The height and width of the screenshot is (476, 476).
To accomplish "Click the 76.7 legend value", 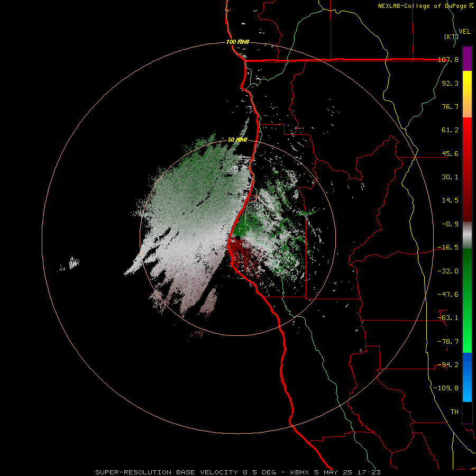I will tap(450, 106).
